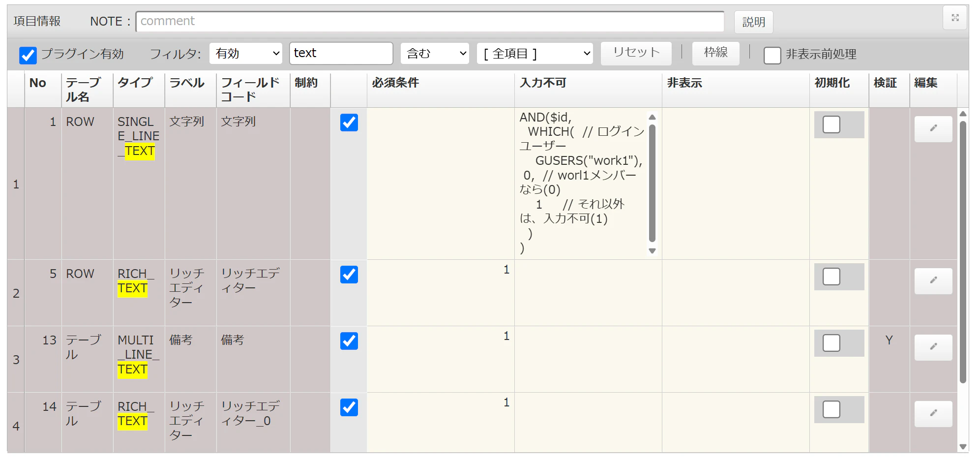Click the expand panel icon at top right
Screen dimensions: 980x463
(x=955, y=18)
